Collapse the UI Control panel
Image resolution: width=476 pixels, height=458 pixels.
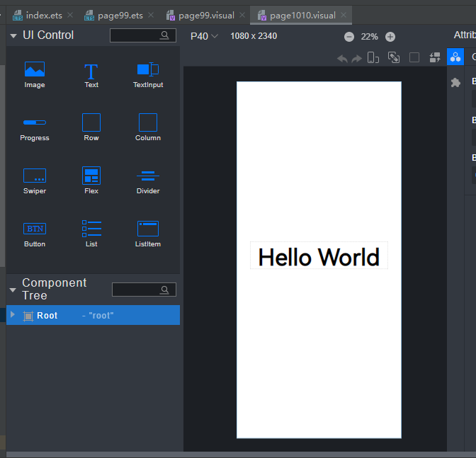(13, 36)
